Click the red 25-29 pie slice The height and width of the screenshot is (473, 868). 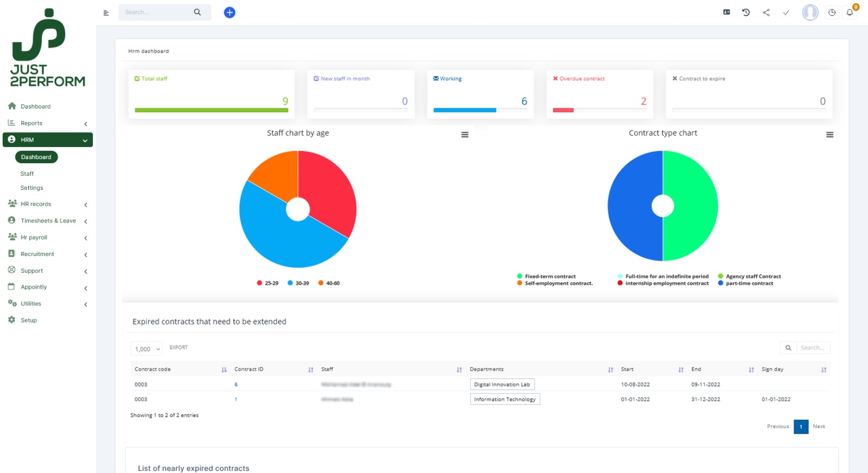click(x=331, y=190)
